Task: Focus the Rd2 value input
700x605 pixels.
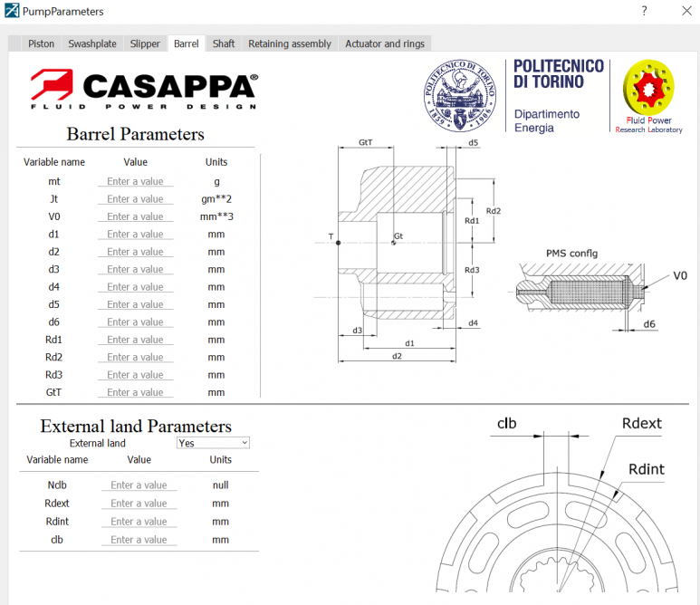Action: click(135, 357)
